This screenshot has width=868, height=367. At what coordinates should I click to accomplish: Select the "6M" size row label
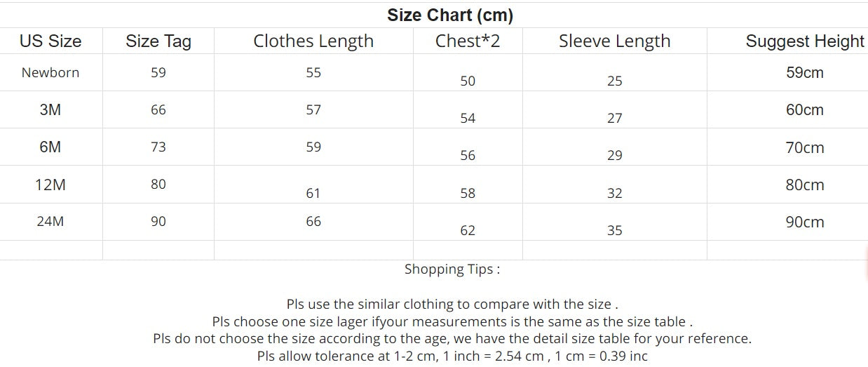[x=50, y=147]
